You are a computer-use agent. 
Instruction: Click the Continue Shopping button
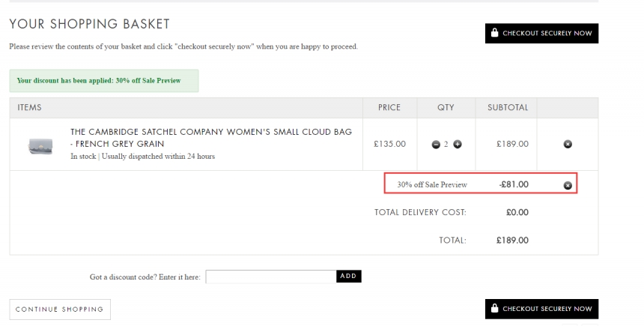60,310
